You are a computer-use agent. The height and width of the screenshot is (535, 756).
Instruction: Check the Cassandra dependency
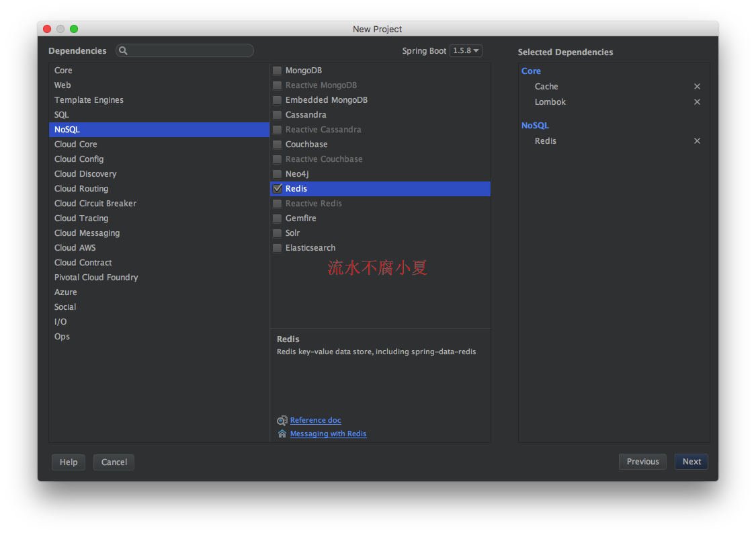pyautogui.click(x=278, y=115)
